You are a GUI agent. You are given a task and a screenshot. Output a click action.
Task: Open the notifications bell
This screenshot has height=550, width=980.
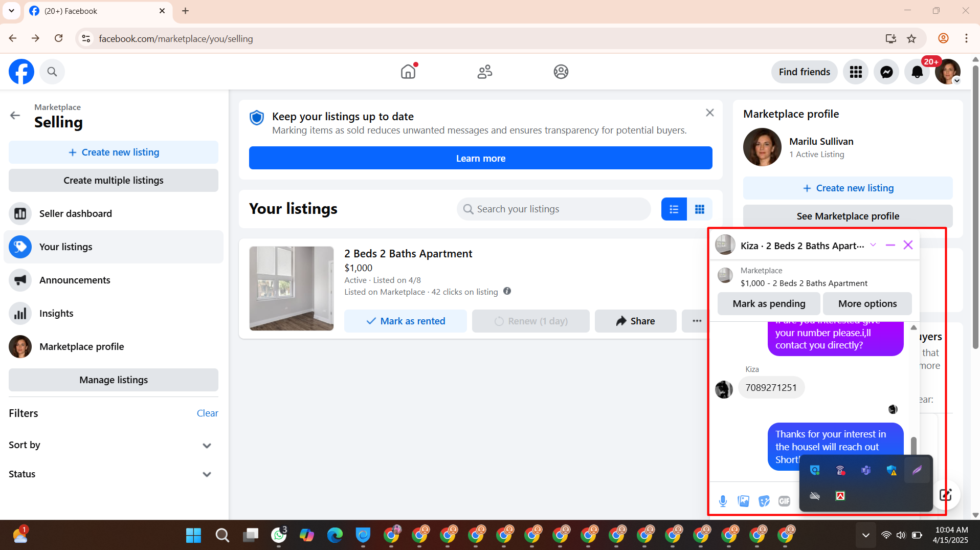tap(917, 72)
